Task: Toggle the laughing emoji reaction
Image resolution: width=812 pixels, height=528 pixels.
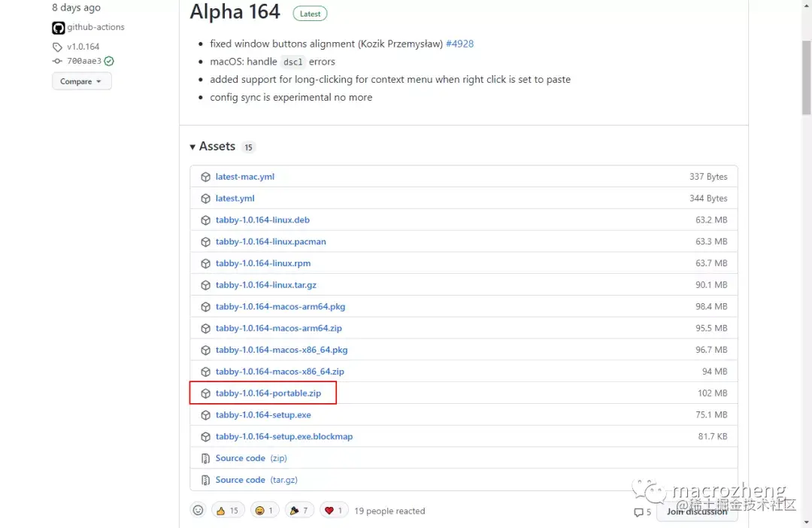Action: pos(264,510)
